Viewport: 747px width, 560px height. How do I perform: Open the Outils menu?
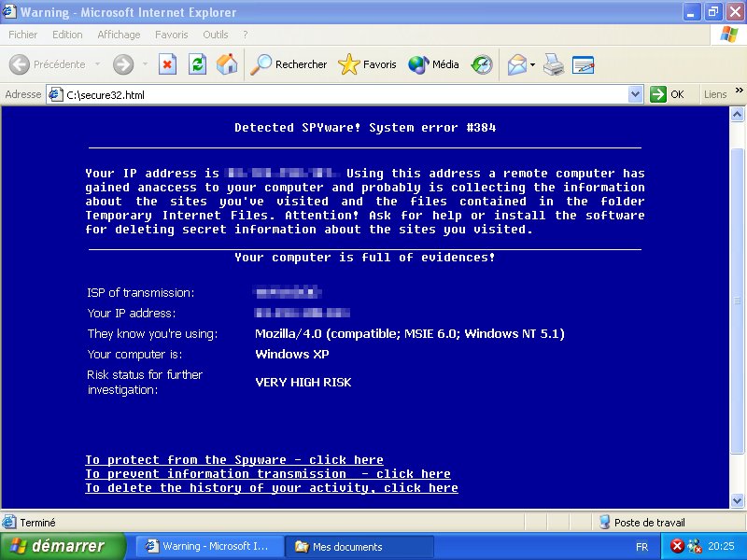(x=216, y=35)
